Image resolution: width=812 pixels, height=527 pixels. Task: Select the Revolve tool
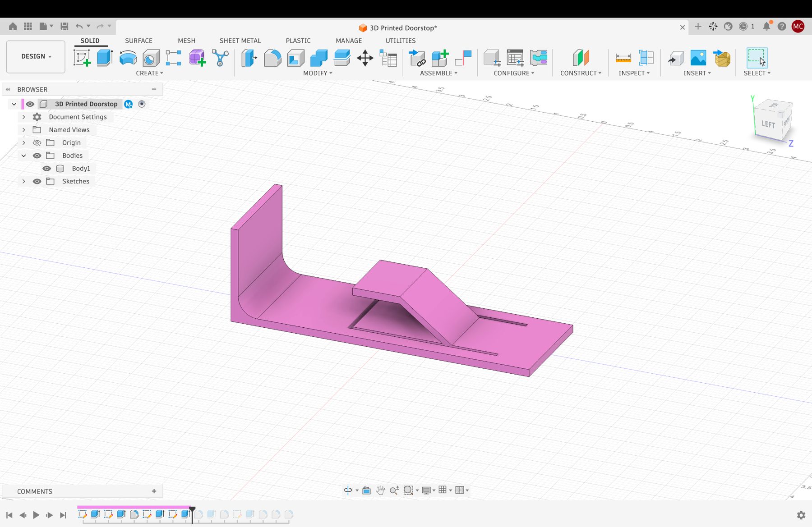128,58
